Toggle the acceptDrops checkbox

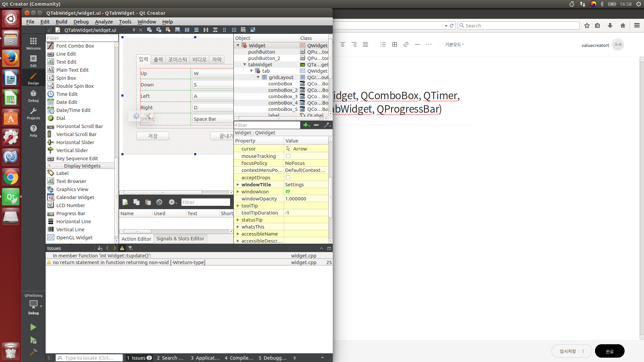click(x=288, y=177)
